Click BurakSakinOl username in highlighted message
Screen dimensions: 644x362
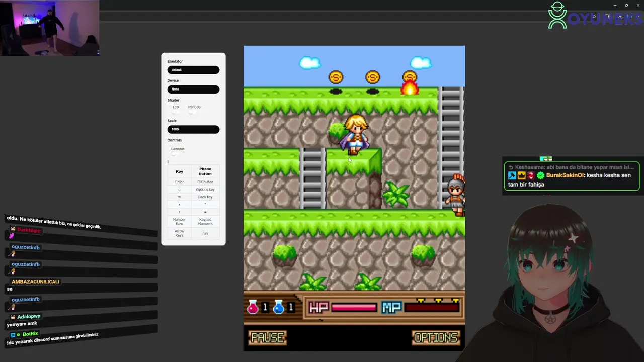[565, 175]
